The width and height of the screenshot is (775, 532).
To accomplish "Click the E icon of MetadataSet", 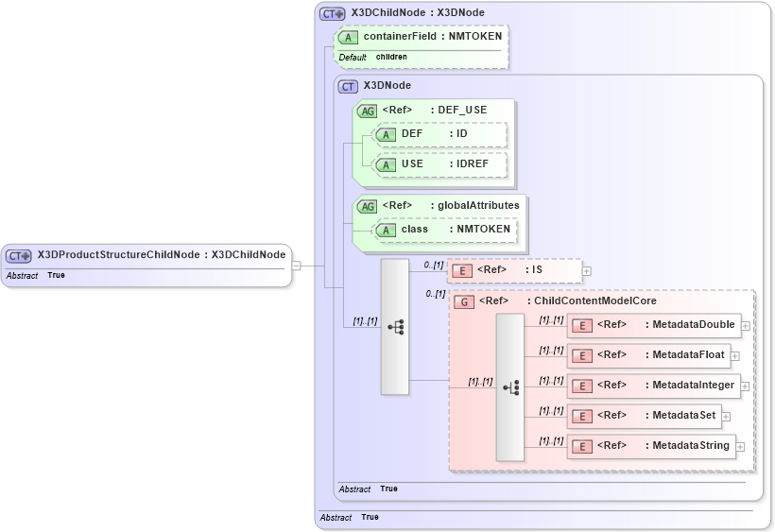I will point(582,417).
